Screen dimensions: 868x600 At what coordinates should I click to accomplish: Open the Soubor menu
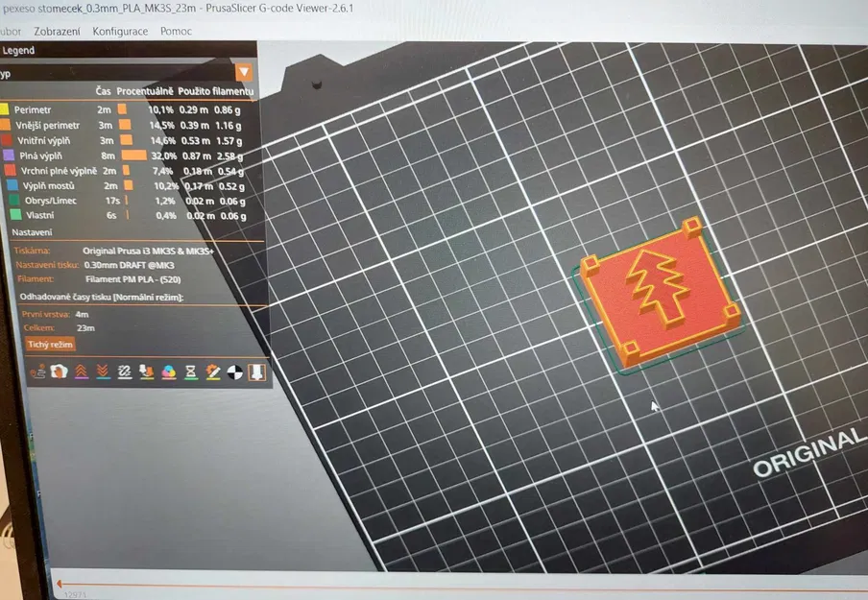click(x=10, y=32)
